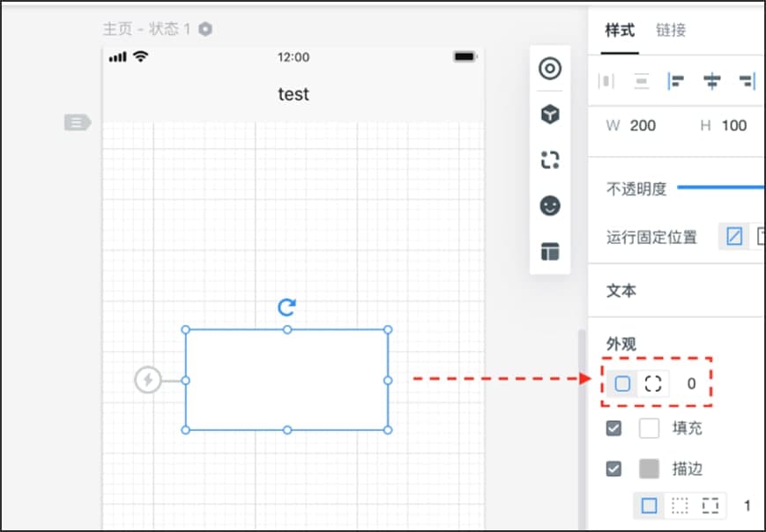Align selection to the right edge

tap(747, 80)
